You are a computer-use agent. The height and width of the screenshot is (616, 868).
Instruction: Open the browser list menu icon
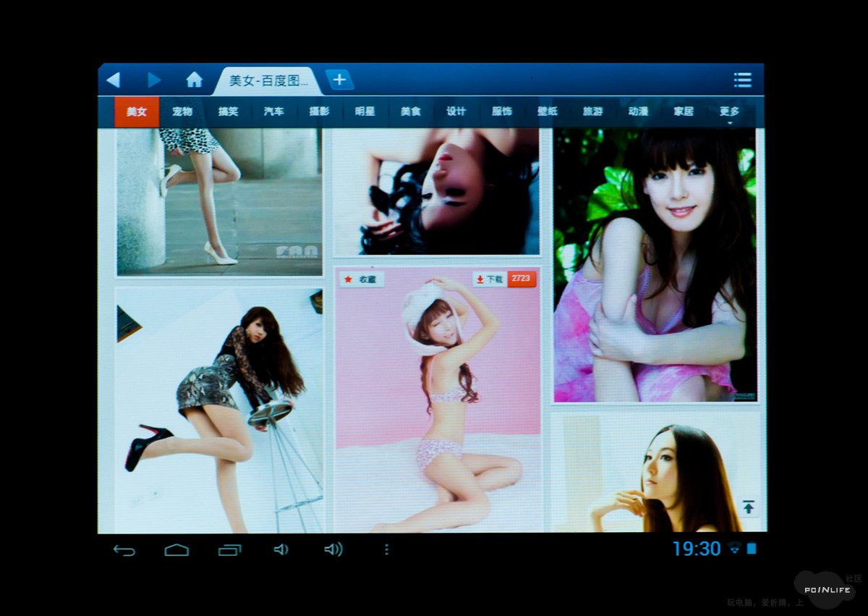pos(742,80)
